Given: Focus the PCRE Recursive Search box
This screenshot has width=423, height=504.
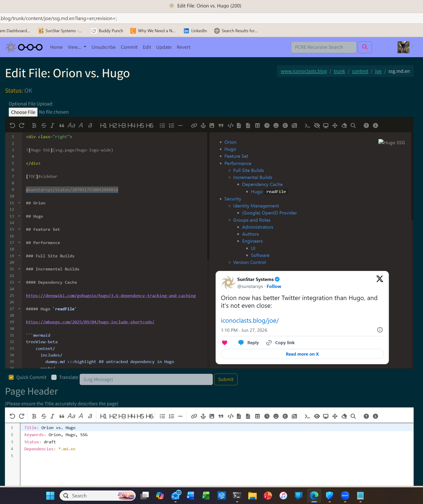Looking at the screenshot, I should [x=323, y=47].
